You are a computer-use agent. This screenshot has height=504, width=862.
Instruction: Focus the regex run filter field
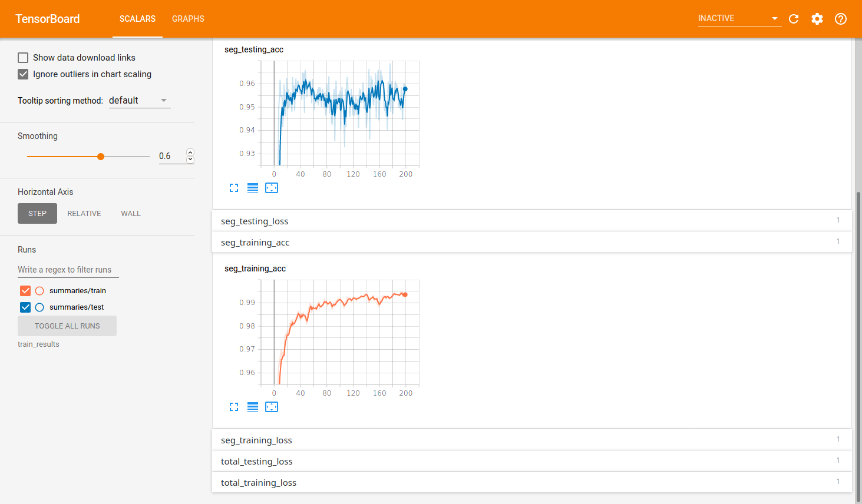68,270
